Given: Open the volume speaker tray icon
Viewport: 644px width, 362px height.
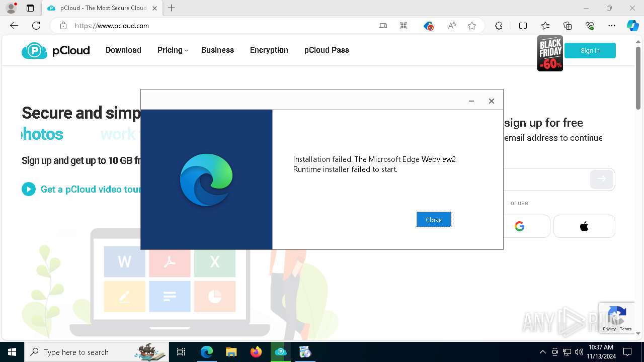Looking at the screenshot, I should (x=579, y=352).
